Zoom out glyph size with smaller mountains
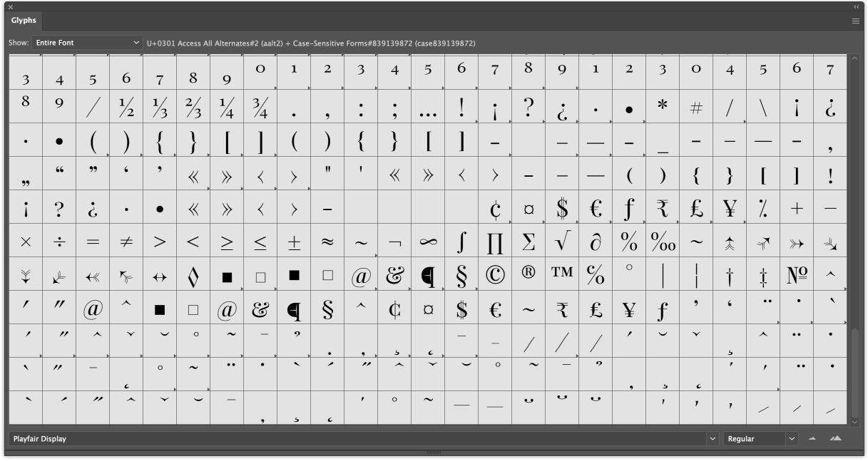Screen dimensions: 868x461 click(x=811, y=439)
